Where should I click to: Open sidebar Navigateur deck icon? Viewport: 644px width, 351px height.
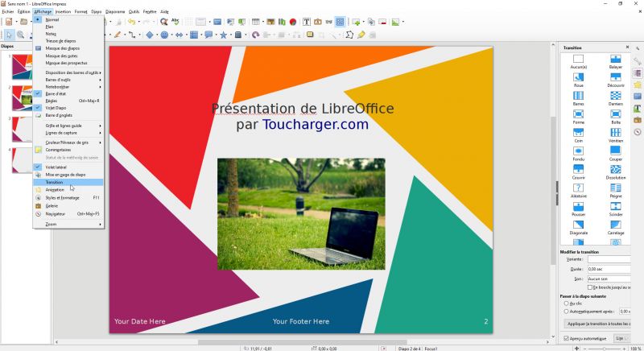637,132
